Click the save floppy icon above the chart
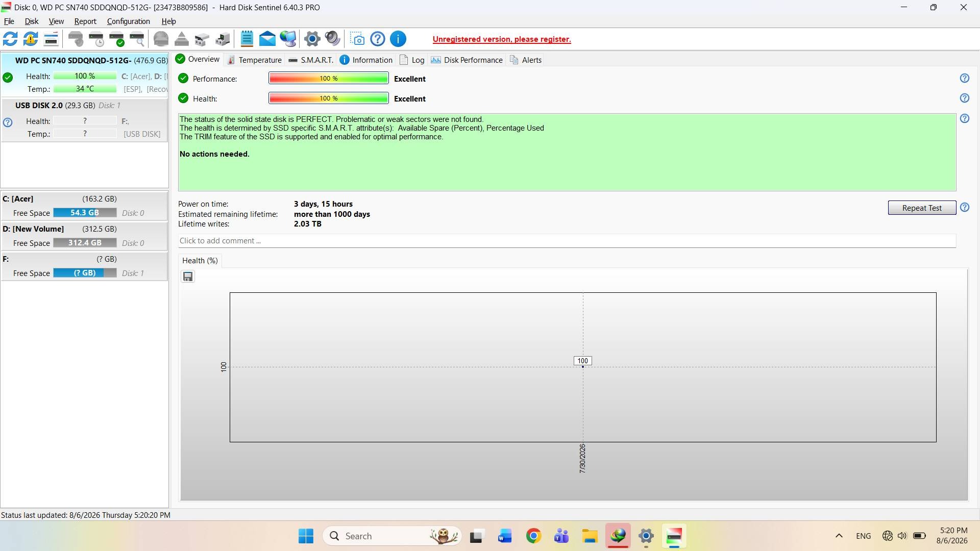 pos(188,277)
